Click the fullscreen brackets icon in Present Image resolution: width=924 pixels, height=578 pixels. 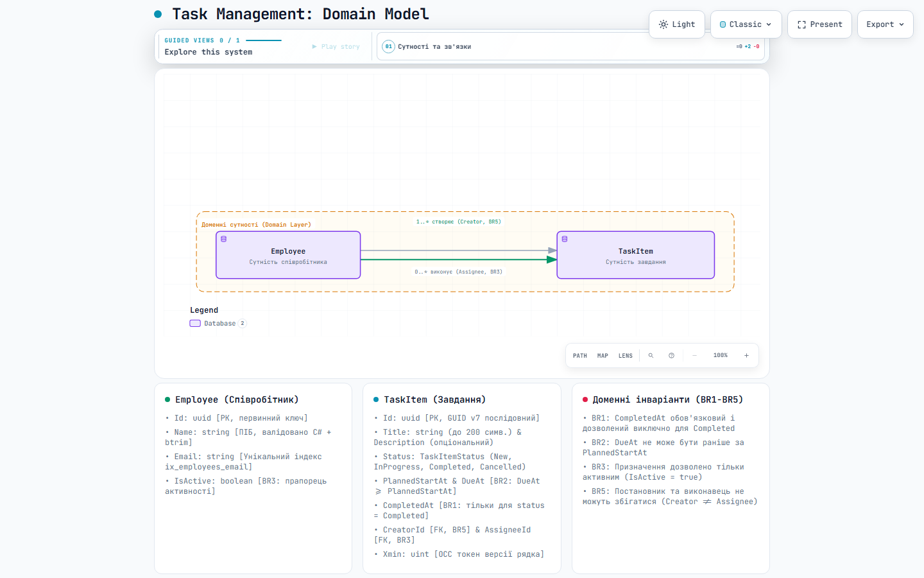point(801,24)
